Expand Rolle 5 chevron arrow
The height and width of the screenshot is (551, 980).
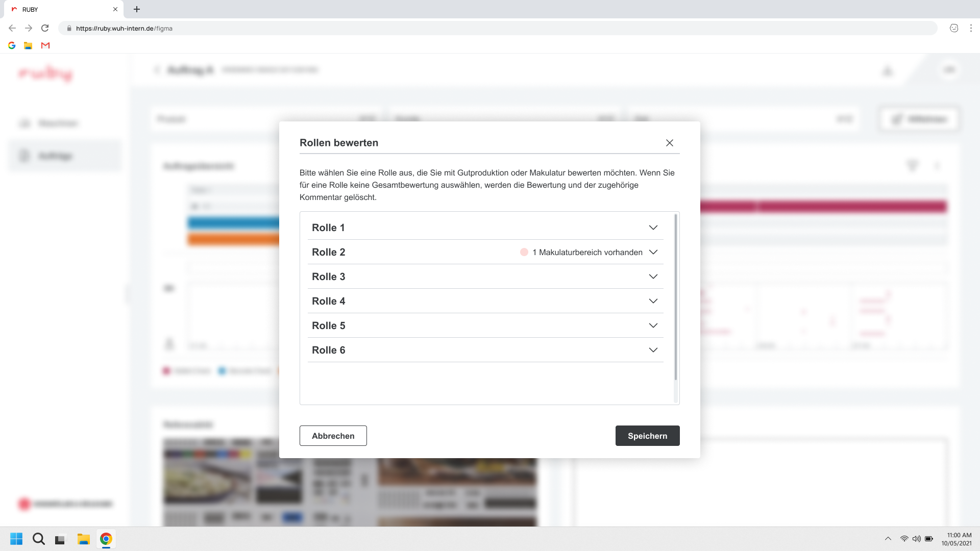point(653,325)
